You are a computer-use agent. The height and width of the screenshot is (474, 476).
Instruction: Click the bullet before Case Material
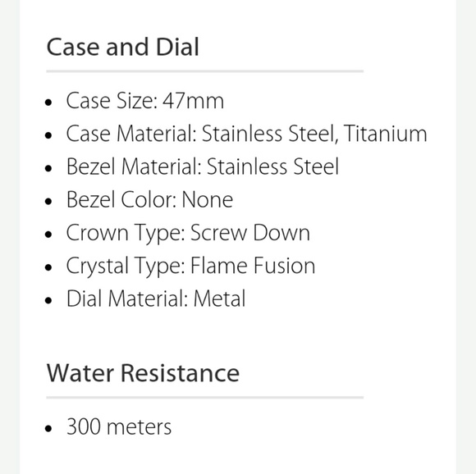click(48, 135)
